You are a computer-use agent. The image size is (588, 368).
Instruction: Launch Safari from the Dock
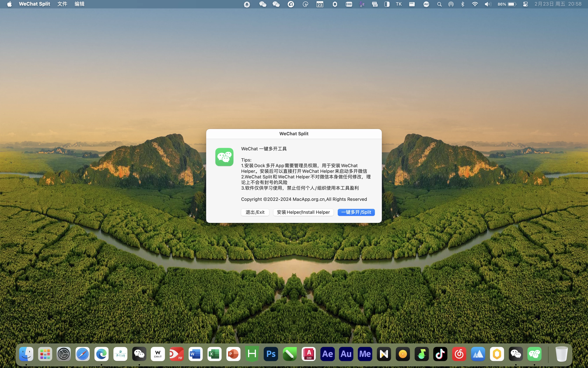(83, 354)
